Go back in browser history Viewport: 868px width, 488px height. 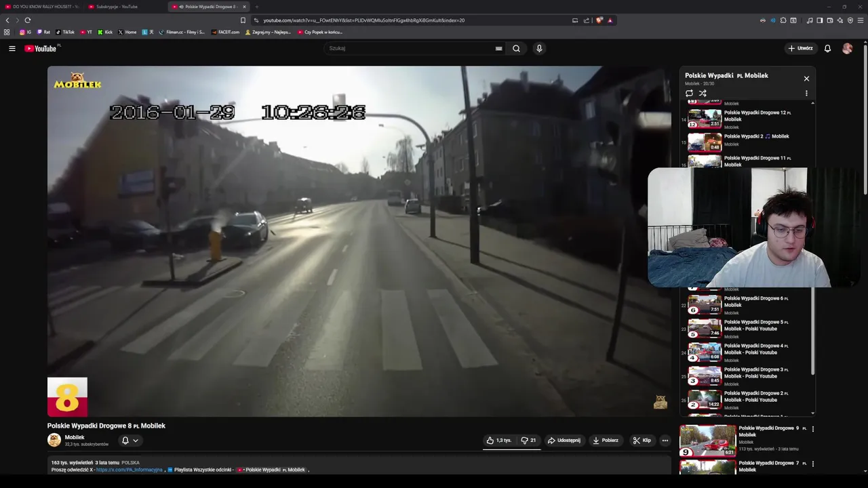click(x=7, y=20)
